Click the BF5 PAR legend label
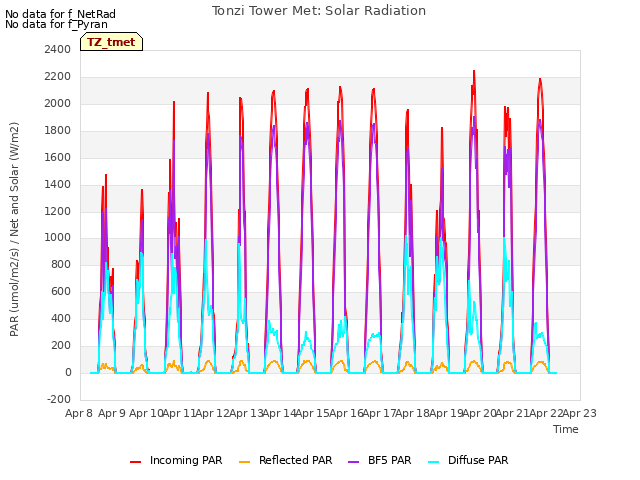This screenshot has width=640, height=480. pos(389,460)
